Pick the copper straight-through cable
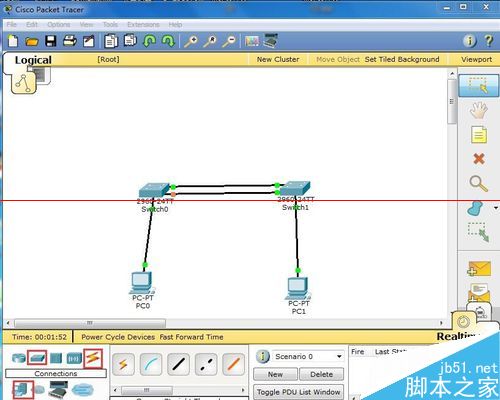The height and width of the screenshot is (400, 500). (179, 364)
